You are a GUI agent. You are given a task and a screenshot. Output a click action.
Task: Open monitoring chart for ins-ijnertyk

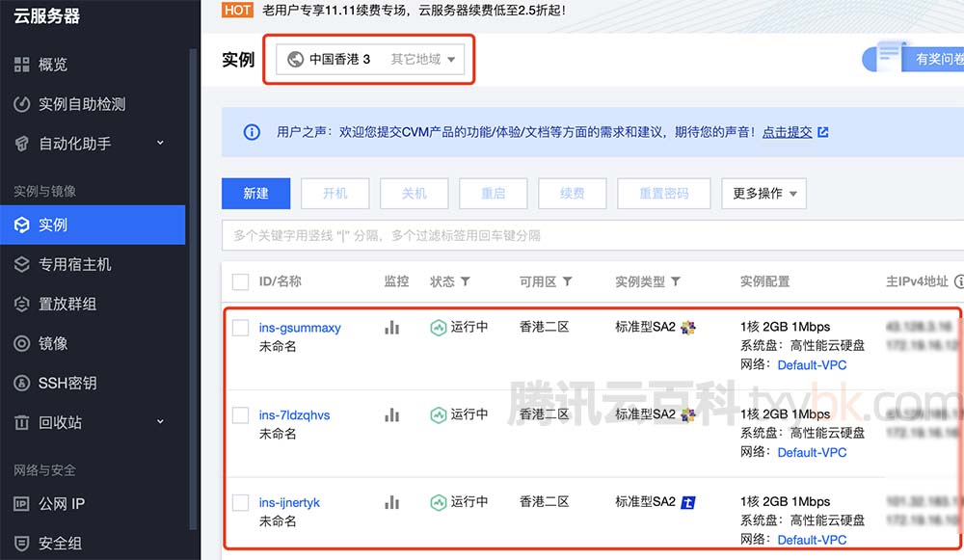(391, 502)
